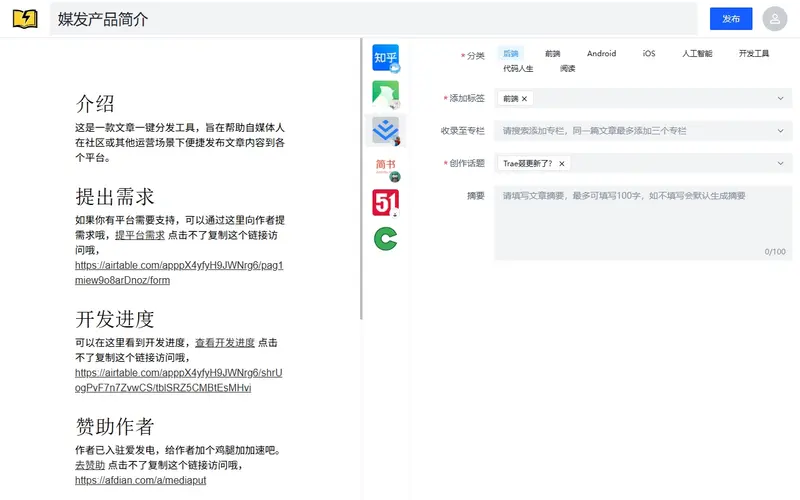Image resolution: width=800 pixels, height=500 pixels.
Task: Open the airtable shrUogPvF7n7ZvwCS URL
Action: click(x=179, y=380)
